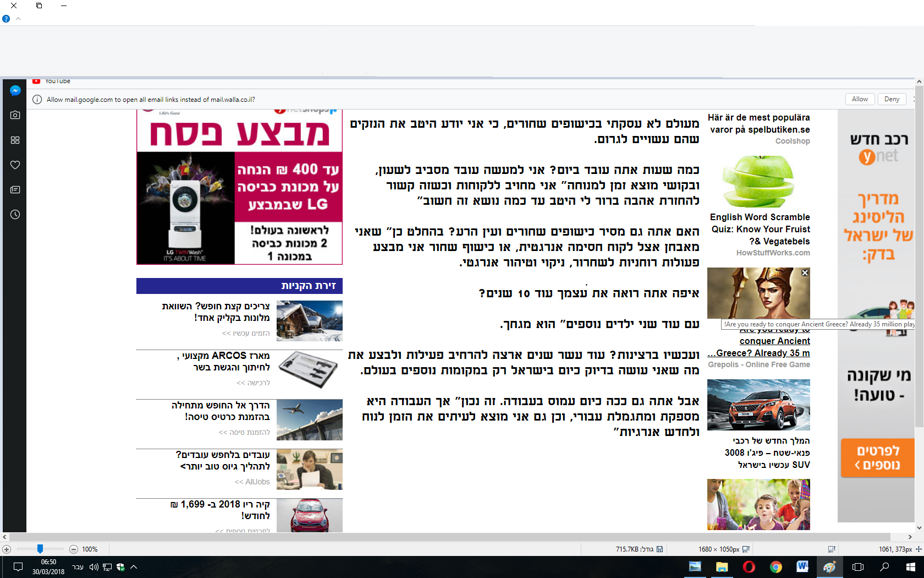Click the zoom slider thumb
The image size is (924, 578).
tap(40, 549)
